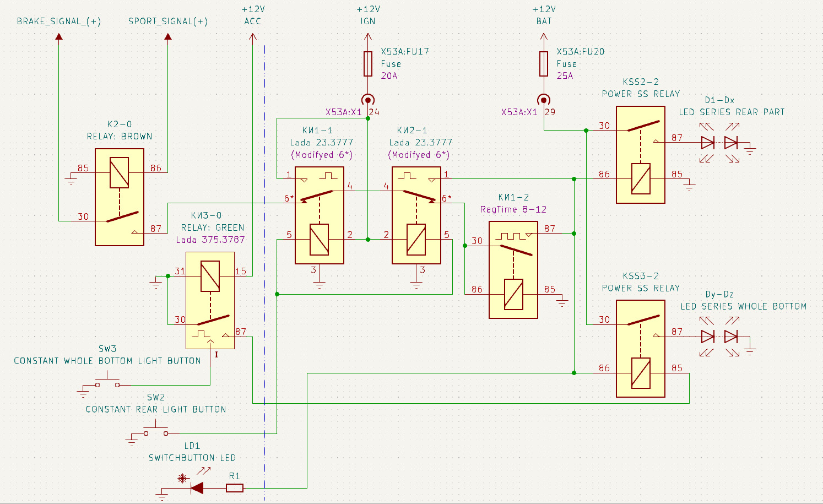
Task: Click ground symbol under КИ2-1 pin 3
Action: coord(416,285)
